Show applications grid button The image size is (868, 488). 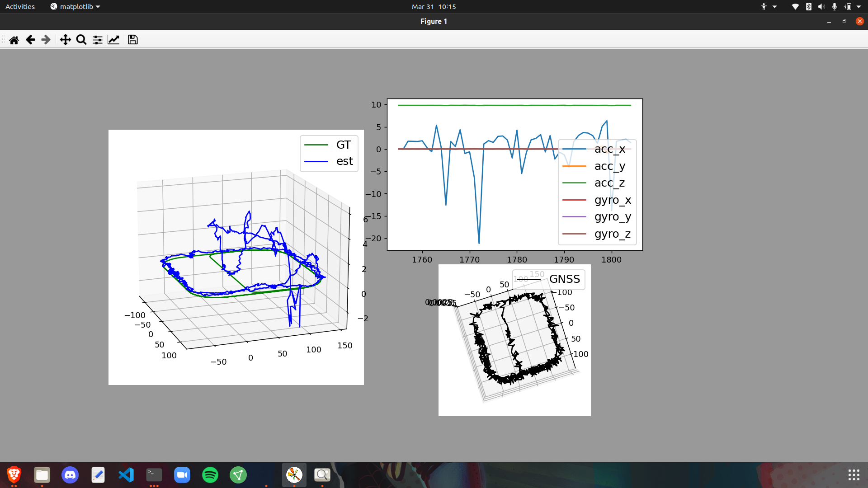[x=854, y=475]
